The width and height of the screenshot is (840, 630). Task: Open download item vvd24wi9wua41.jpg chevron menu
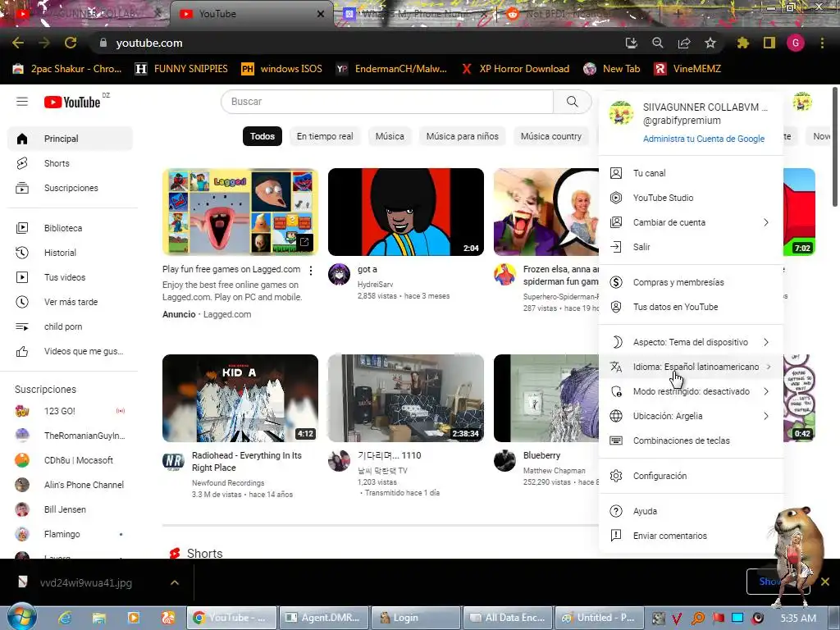[x=175, y=582]
